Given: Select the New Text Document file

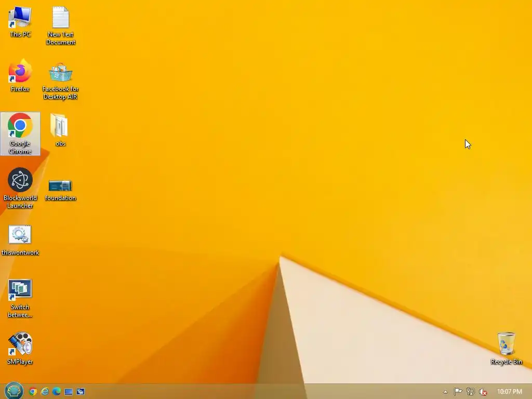Looking at the screenshot, I should pos(60,25).
